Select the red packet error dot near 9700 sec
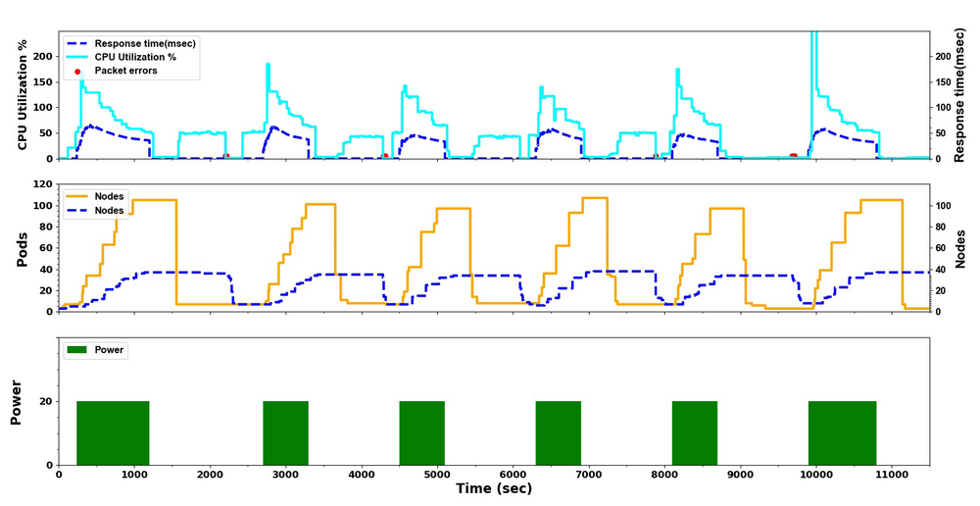The image size is (980, 506). click(793, 155)
